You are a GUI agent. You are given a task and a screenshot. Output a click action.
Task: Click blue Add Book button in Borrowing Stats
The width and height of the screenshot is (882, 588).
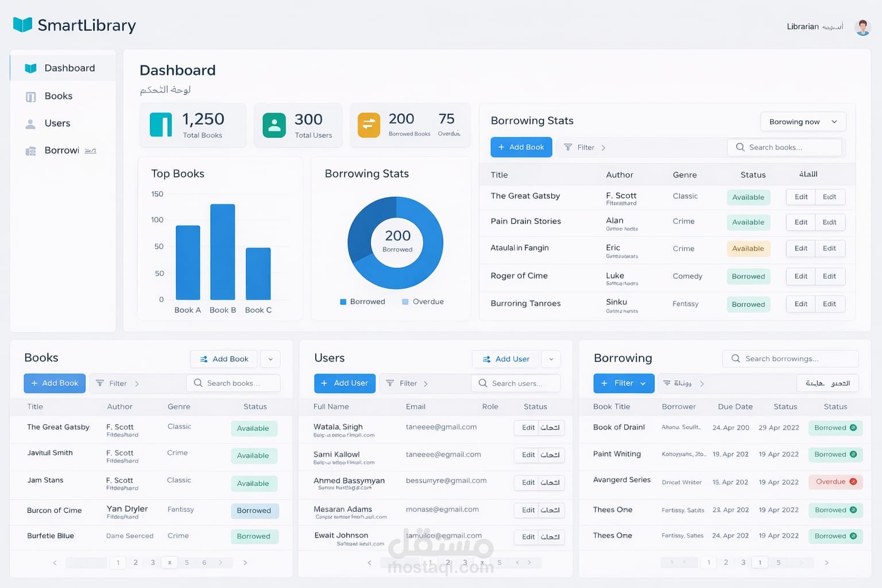click(521, 147)
